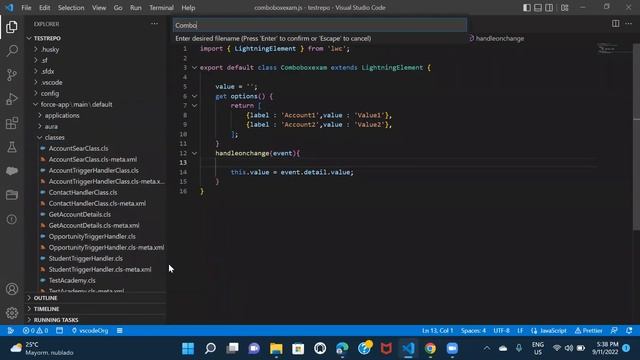Open StudentTriggerHandler.cls-meta.xml file
This screenshot has height=360, width=640.
(x=100, y=270)
